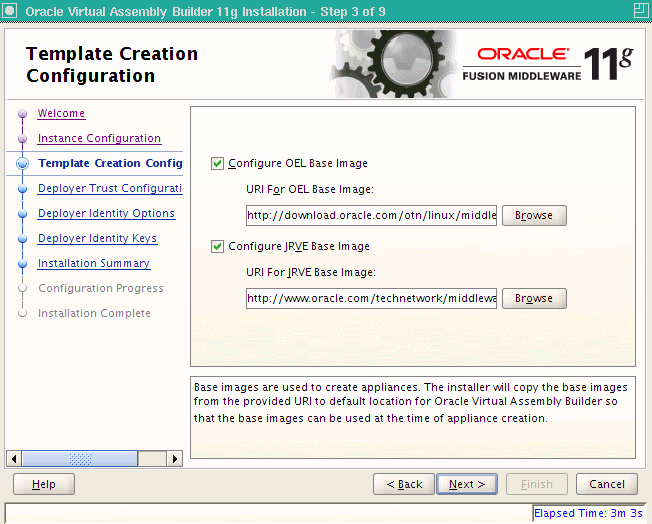Click the base images description text
This screenshot has width=652, height=524.
[410, 403]
